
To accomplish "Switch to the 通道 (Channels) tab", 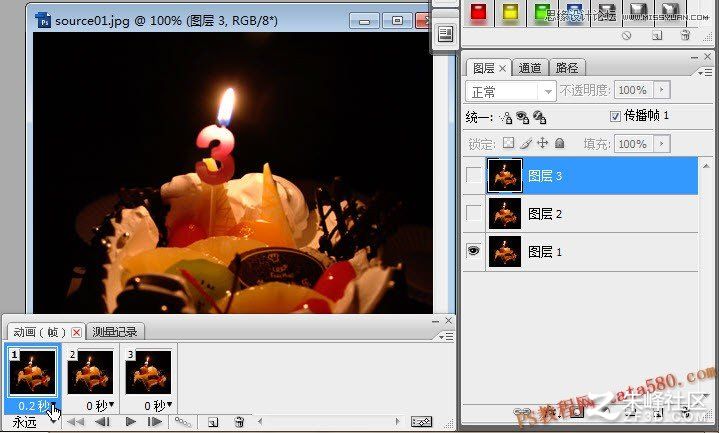I will click(x=530, y=68).
